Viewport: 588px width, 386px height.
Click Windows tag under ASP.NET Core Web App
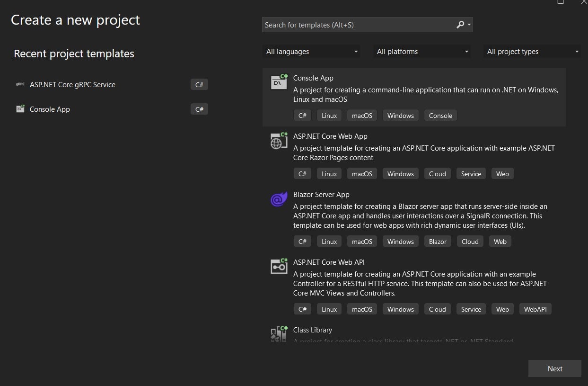400,174
